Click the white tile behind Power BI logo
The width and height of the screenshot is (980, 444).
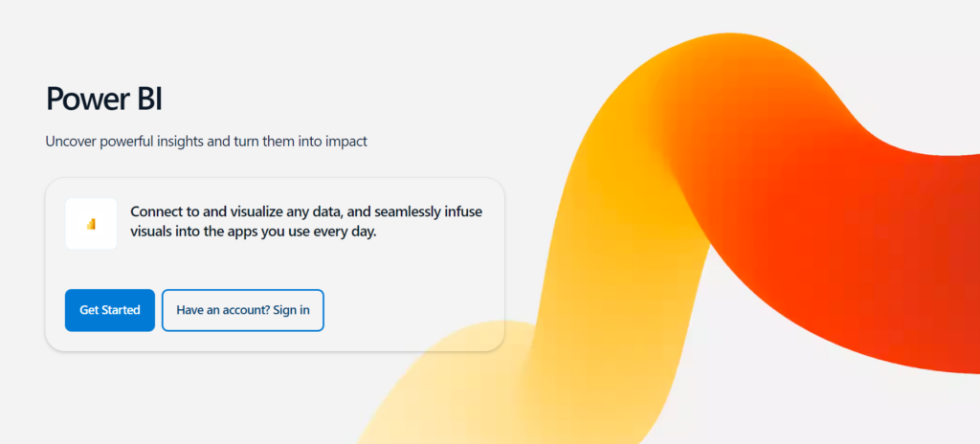pos(91,224)
